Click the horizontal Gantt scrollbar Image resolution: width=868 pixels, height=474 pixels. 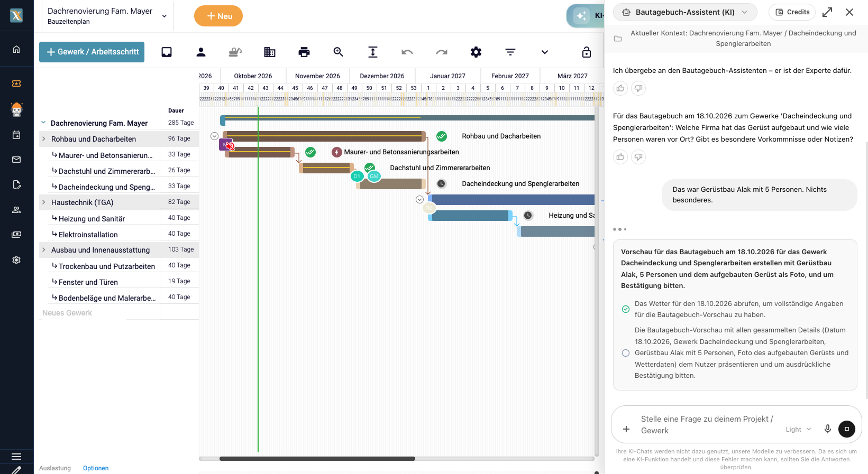point(317,459)
